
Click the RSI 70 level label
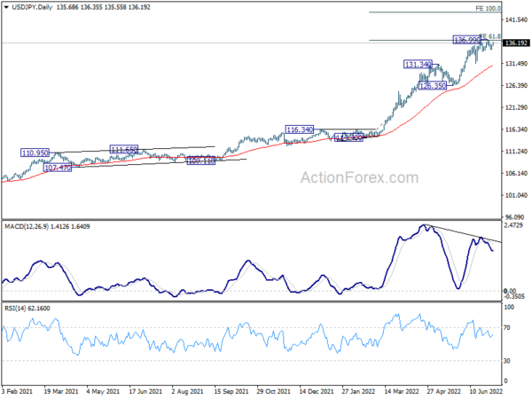[507, 328]
